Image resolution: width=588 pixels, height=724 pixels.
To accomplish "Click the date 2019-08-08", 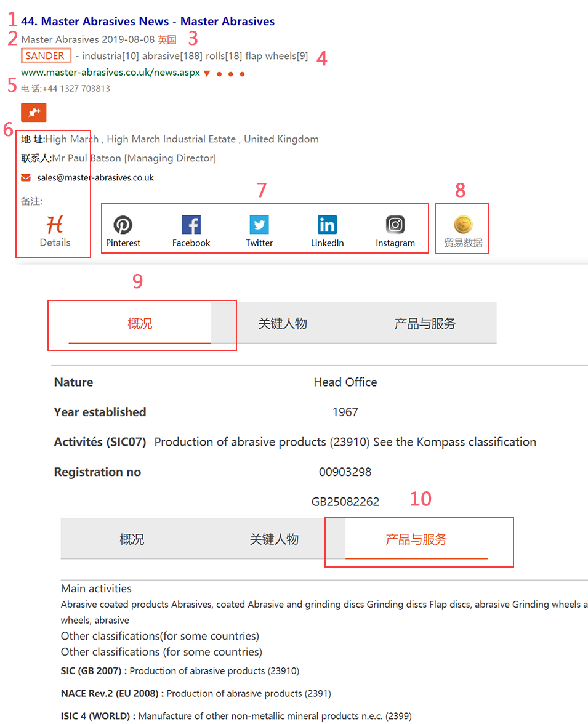I will click(x=128, y=39).
